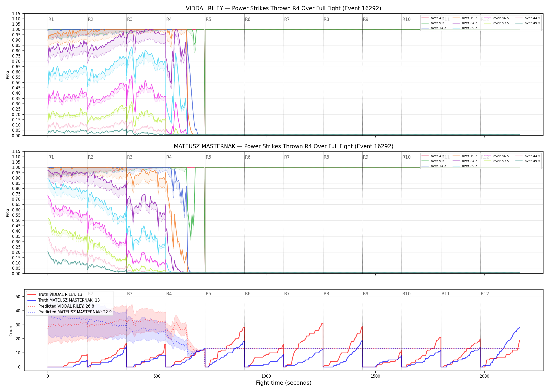Click the 'Prob' y-axis label of top chart
This screenshot has width=549, height=392.
point(8,75)
